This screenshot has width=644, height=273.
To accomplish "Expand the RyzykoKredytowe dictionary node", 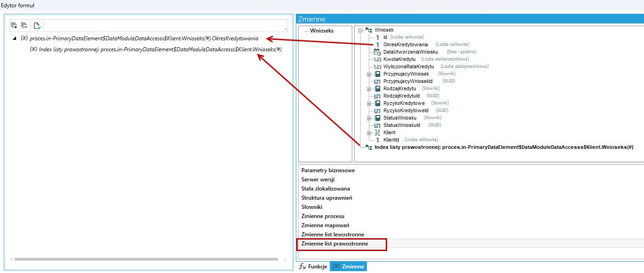I will (x=369, y=103).
